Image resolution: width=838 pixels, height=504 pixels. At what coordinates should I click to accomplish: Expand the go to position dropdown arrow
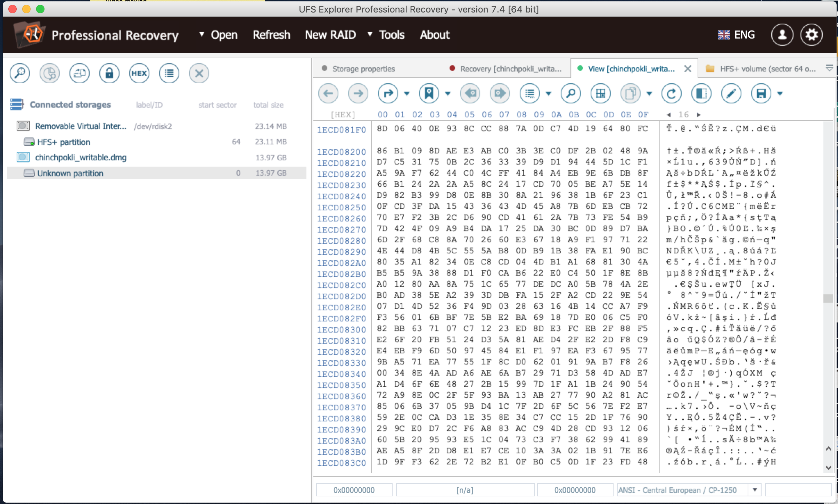coord(407,93)
